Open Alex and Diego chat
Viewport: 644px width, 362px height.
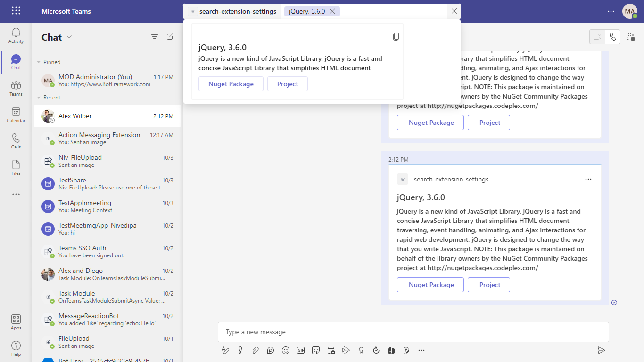[107, 274]
